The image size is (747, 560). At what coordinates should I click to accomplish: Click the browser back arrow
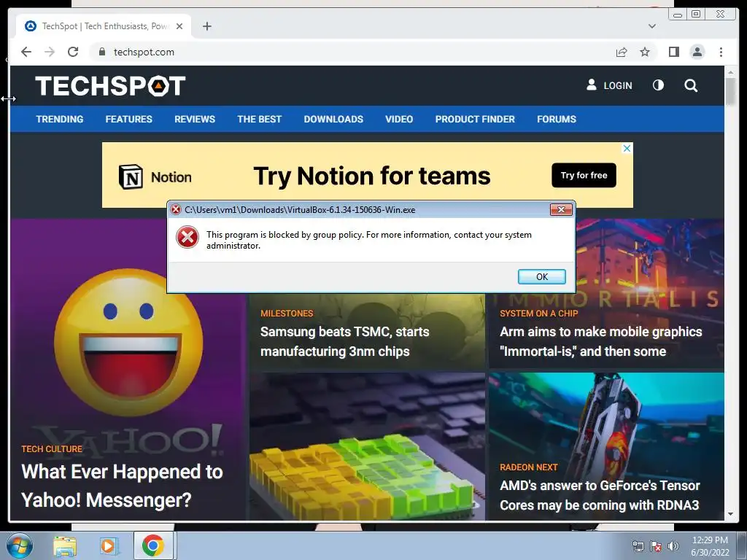pos(26,52)
